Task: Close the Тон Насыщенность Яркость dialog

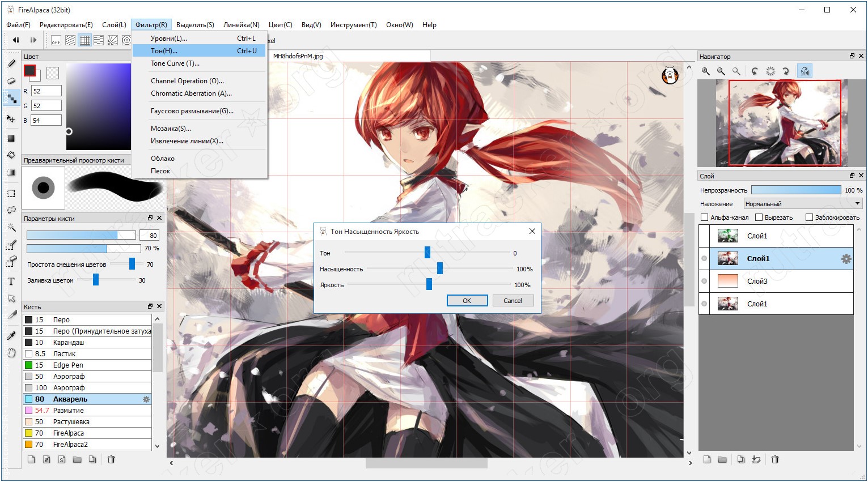Action: pyautogui.click(x=532, y=231)
